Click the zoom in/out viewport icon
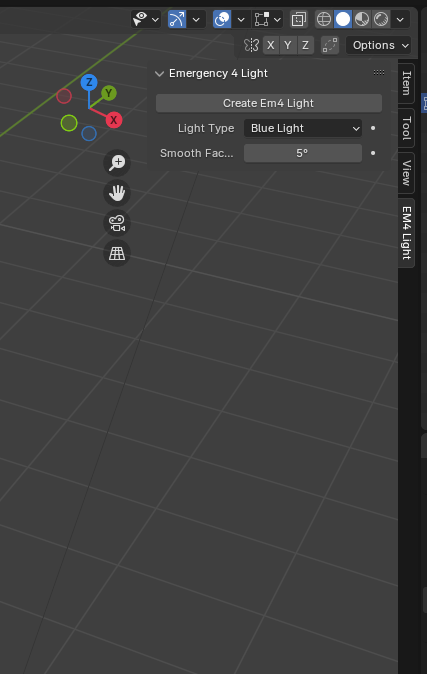 pyautogui.click(x=117, y=163)
